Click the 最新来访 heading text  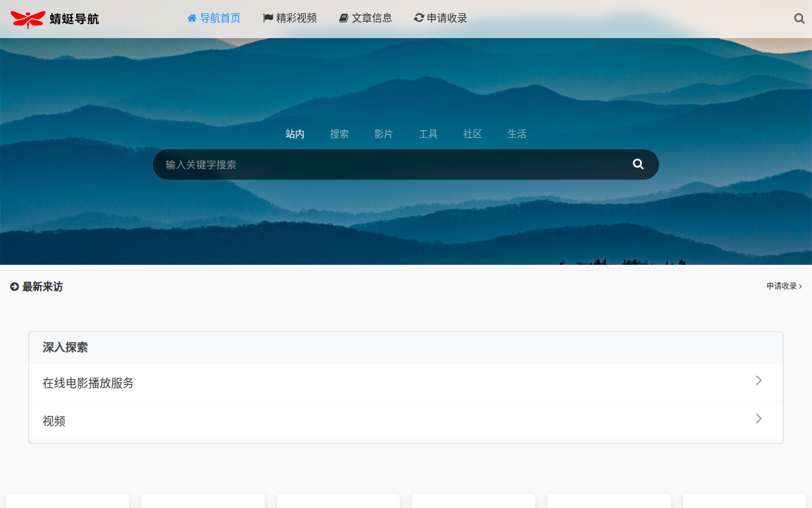(x=43, y=287)
